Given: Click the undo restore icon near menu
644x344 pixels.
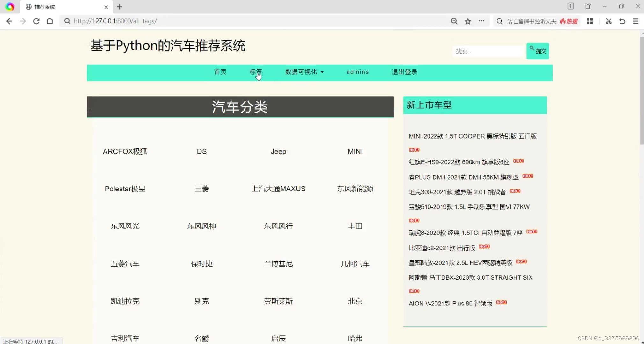Looking at the screenshot, I should (622, 21).
